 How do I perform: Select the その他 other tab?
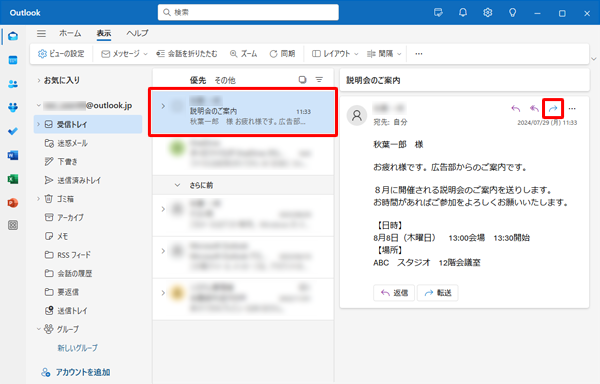click(225, 80)
